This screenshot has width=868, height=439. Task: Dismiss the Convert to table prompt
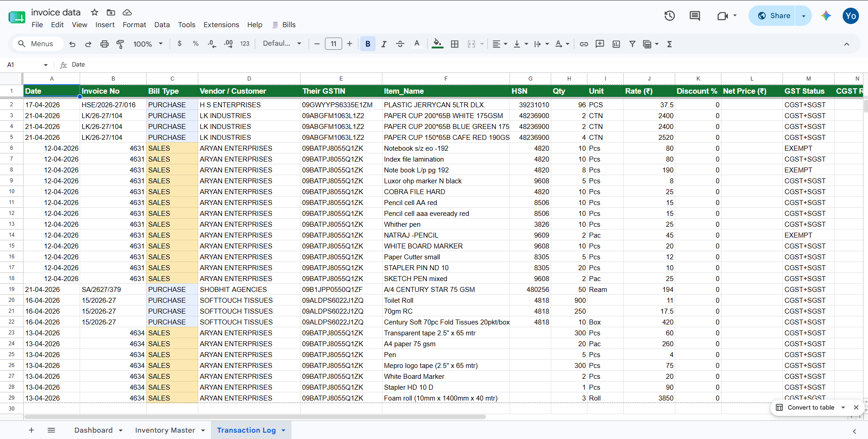pyautogui.click(x=856, y=407)
